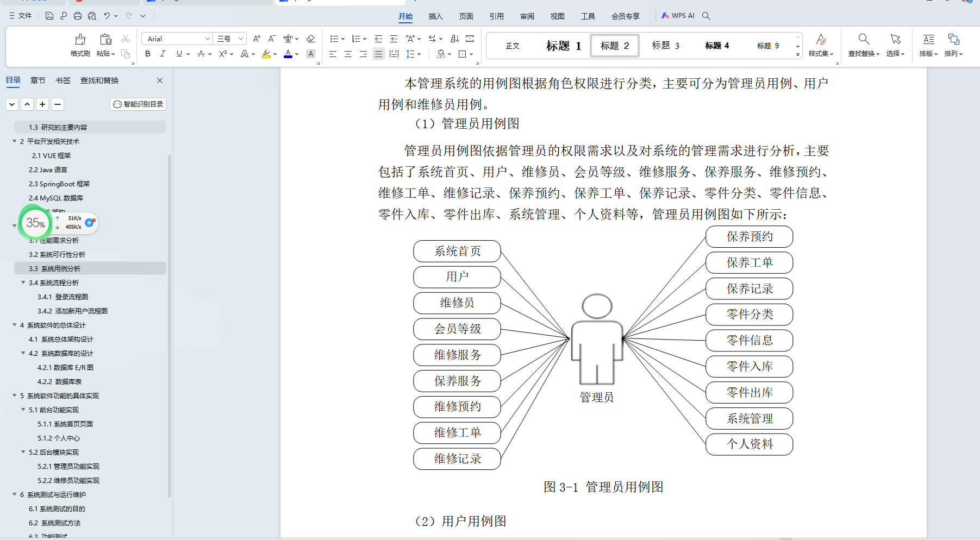Click the Select (选择) arrow cursor icon
Viewport: 980px width, 540px height.
tap(895, 39)
